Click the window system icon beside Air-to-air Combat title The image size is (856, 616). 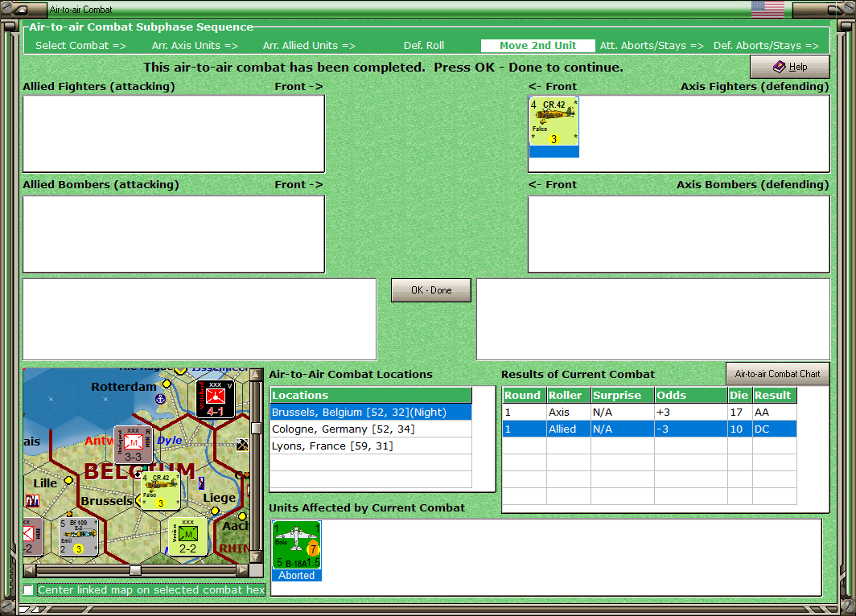coord(21,10)
